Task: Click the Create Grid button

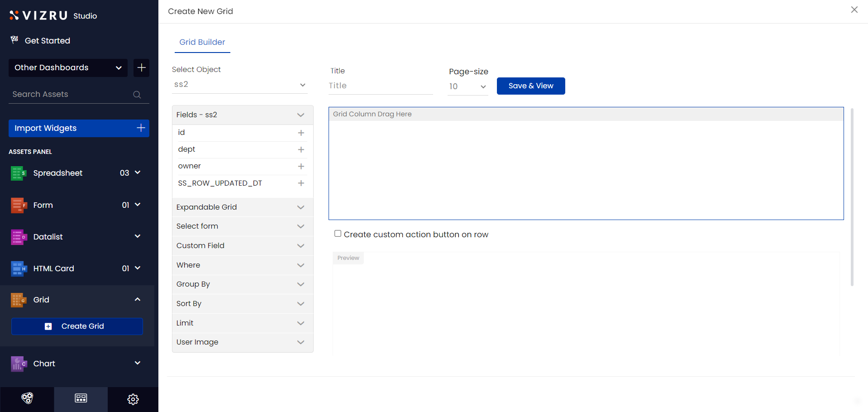Action: pyautogui.click(x=77, y=326)
